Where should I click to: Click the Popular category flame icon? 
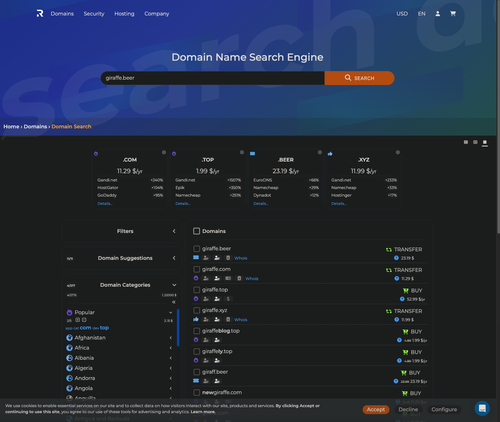coord(69,312)
